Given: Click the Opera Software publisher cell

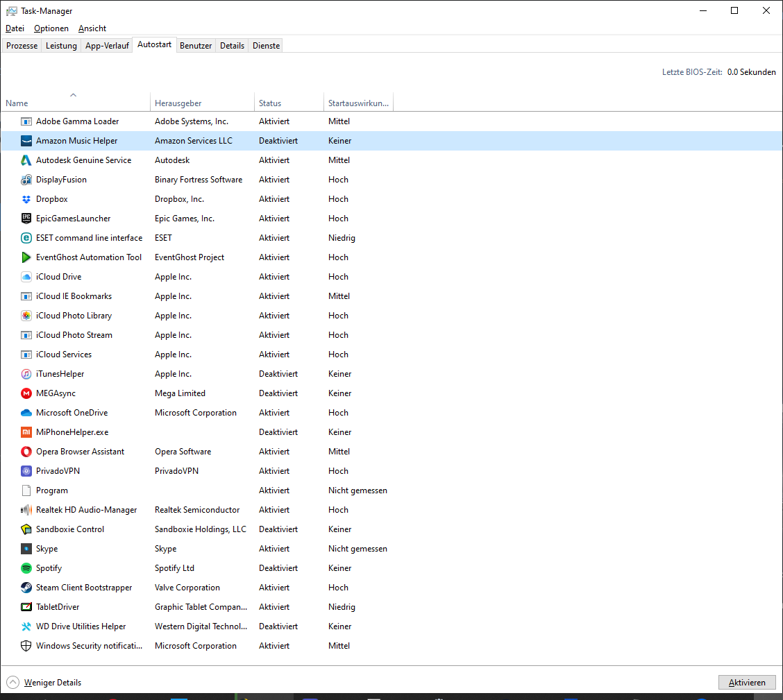Looking at the screenshot, I should [x=183, y=452].
